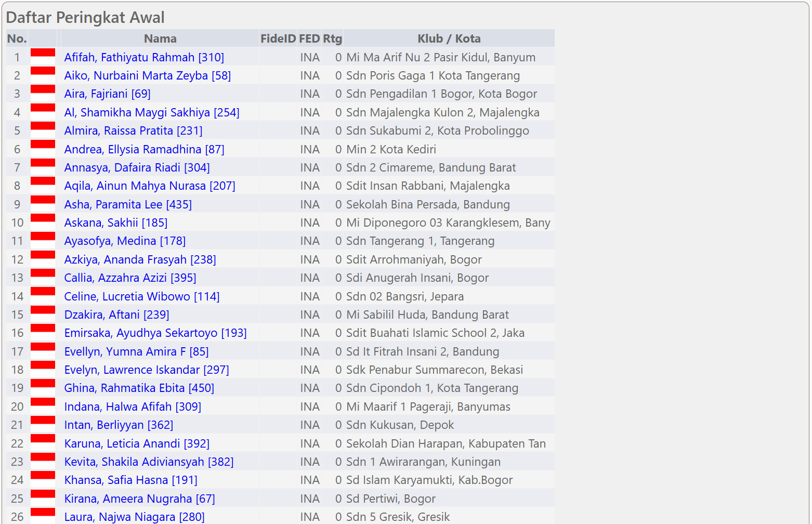Select club text Sdn Kukusan, Depok
The image size is (812, 524).
click(400, 425)
